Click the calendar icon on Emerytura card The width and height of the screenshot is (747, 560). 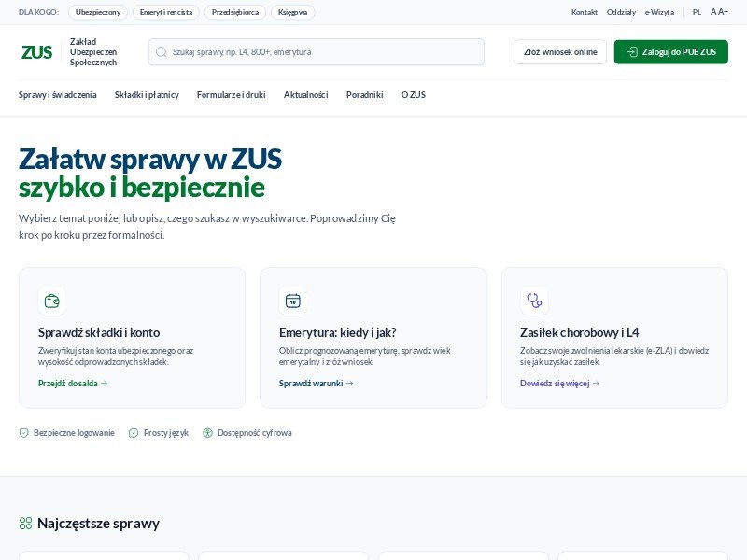point(292,301)
